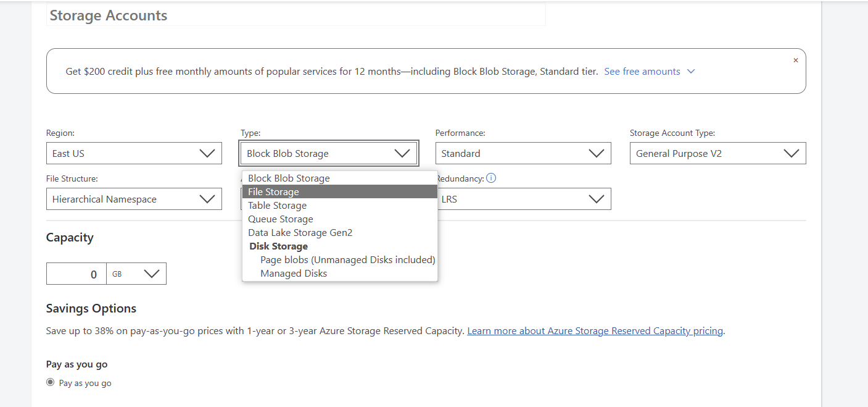
Task: Select Table Storage option
Action: (340, 206)
